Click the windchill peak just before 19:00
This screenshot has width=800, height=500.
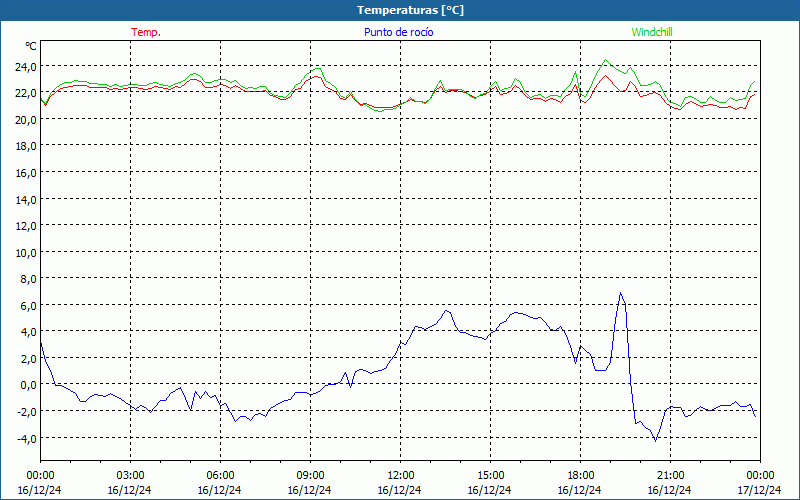click(x=606, y=60)
